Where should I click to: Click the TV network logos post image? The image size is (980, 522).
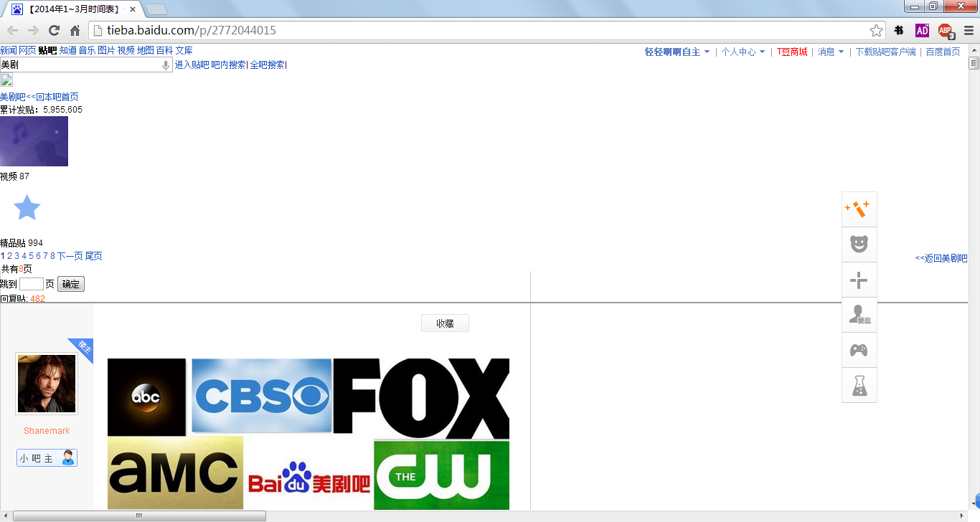(308, 434)
